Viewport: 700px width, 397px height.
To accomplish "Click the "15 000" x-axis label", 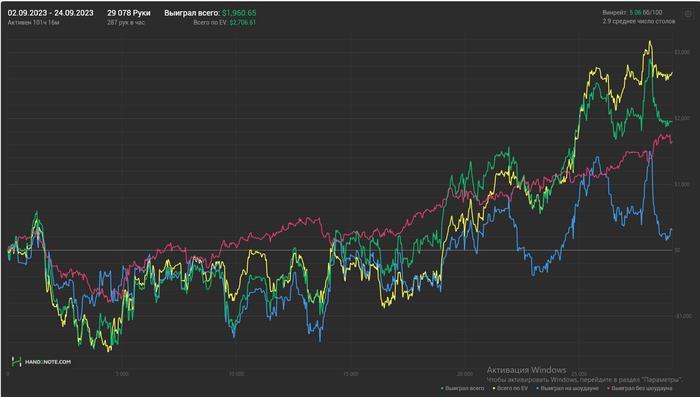I will click(x=350, y=374).
